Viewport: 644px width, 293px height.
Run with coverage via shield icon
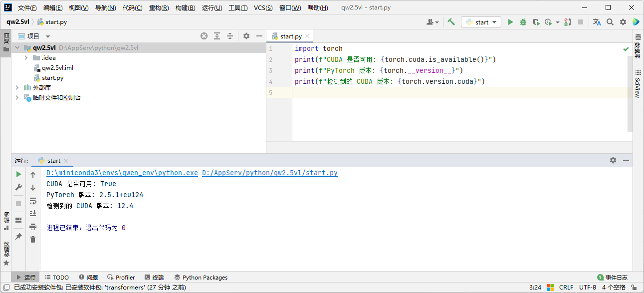[536, 22]
